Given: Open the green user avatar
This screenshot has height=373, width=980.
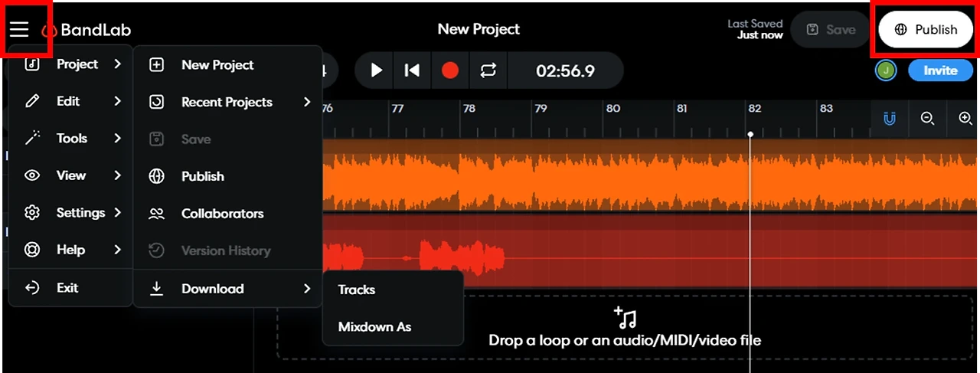Looking at the screenshot, I should click(x=886, y=70).
